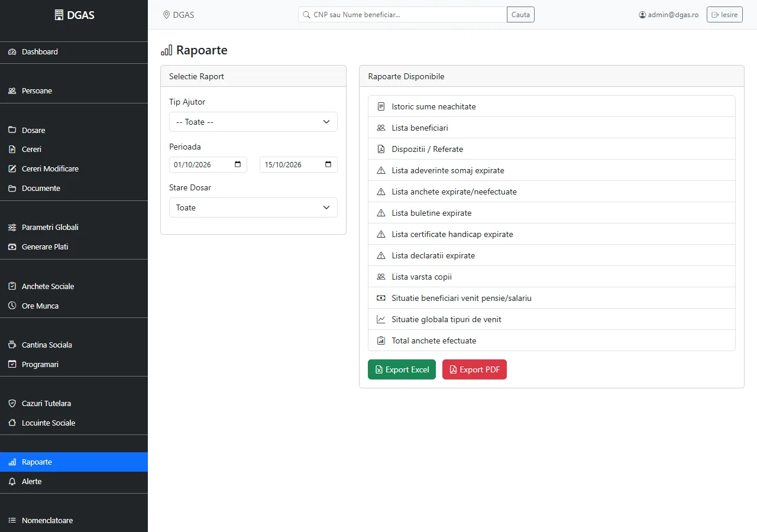Open Cereri Modificare page

coord(74,169)
